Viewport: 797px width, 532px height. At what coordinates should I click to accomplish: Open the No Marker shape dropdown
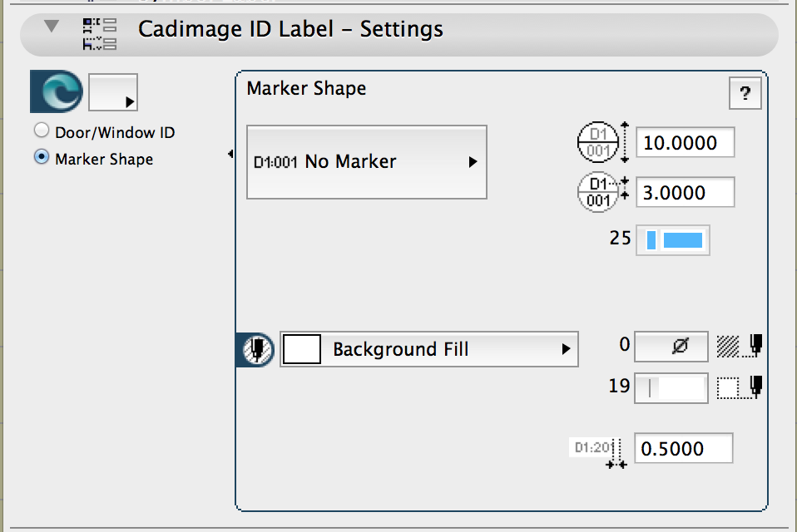coord(367,162)
